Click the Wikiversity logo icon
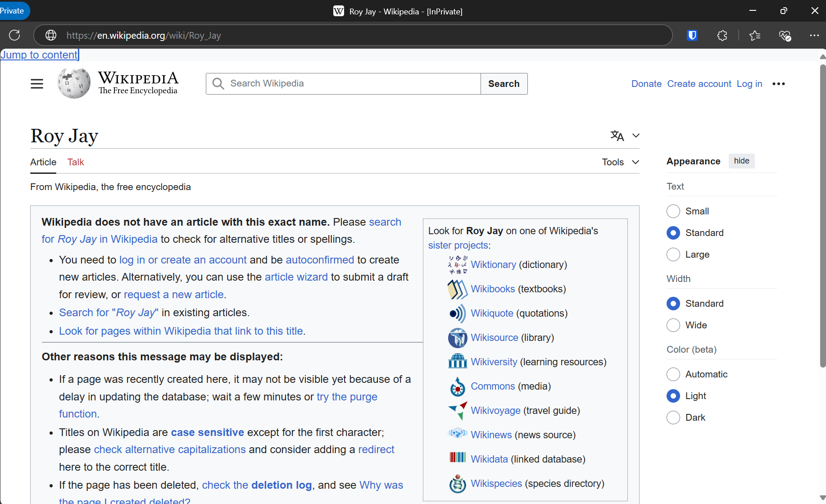 click(x=458, y=361)
